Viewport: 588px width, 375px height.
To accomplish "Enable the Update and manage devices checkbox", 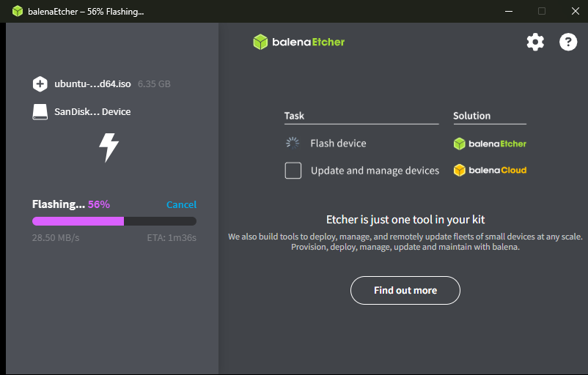I will tap(293, 171).
